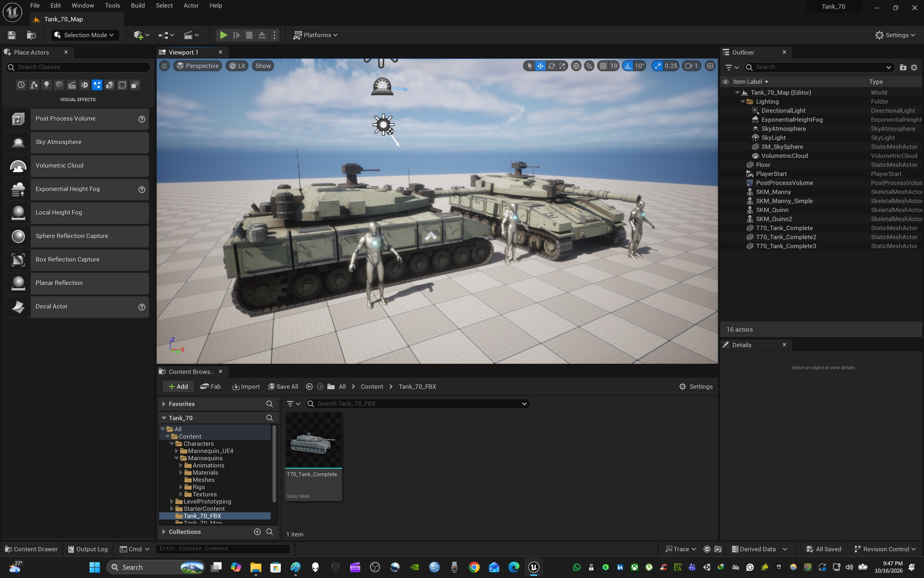The height and width of the screenshot is (578, 924).
Task: Click the Play in editor button
Action: click(223, 35)
